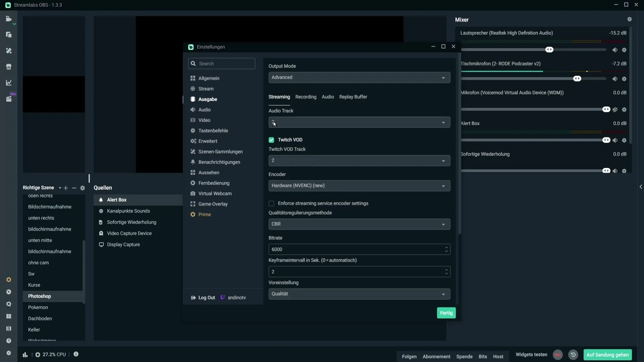Screen dimensions: 644x362
Task: Click the mixer settings gear icon
Action: 630,19
